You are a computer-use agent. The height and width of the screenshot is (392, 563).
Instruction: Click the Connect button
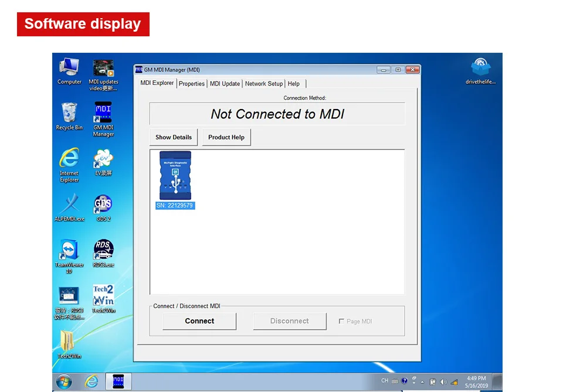coord(199,321)
